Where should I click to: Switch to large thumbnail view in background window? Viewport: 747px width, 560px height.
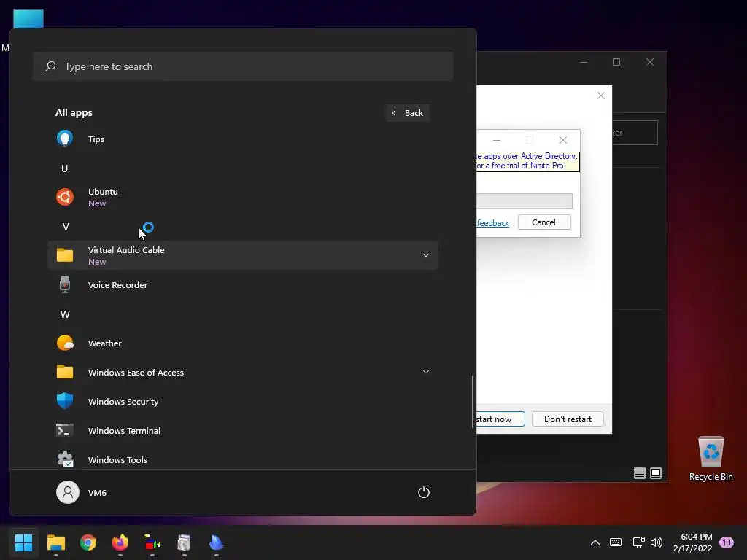click(x=656, y=472)
